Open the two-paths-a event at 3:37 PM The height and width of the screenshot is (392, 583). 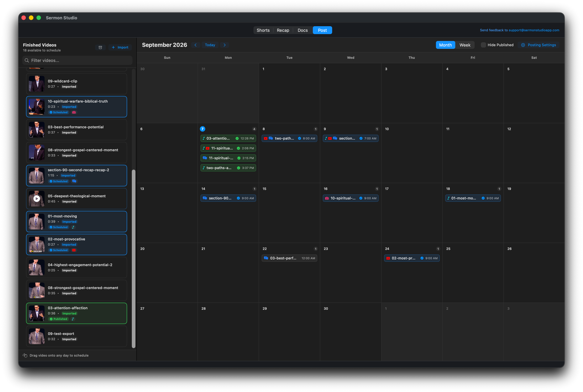[228, 168]
